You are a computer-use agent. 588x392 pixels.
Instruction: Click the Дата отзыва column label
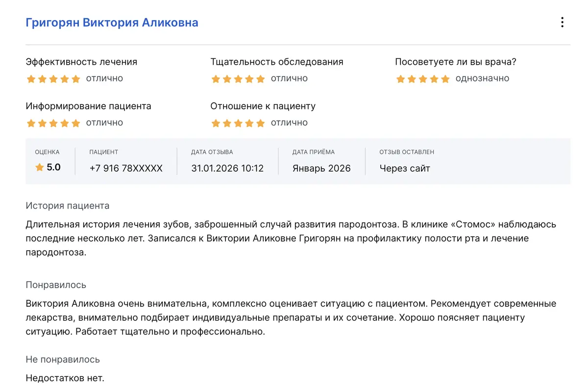pos(212,152)
